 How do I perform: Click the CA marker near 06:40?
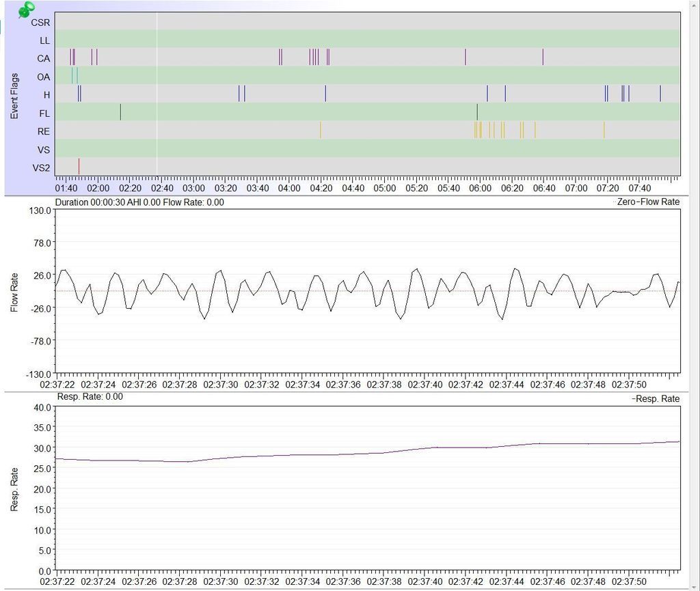543,57
